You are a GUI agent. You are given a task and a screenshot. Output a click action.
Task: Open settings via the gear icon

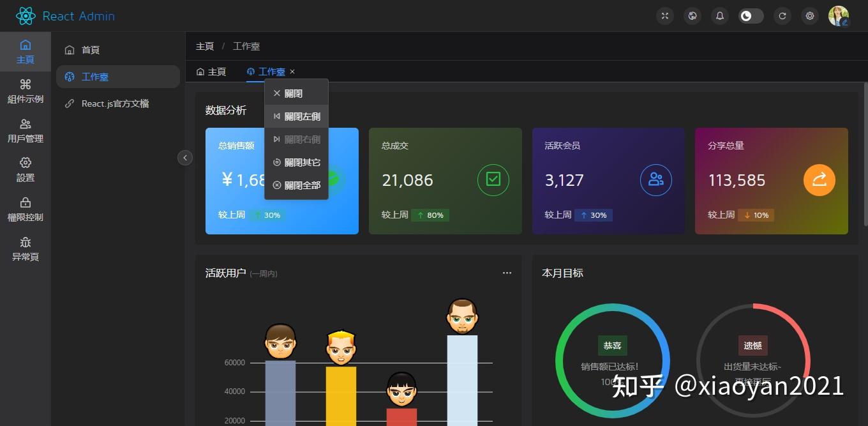click(x=809, y=15)
